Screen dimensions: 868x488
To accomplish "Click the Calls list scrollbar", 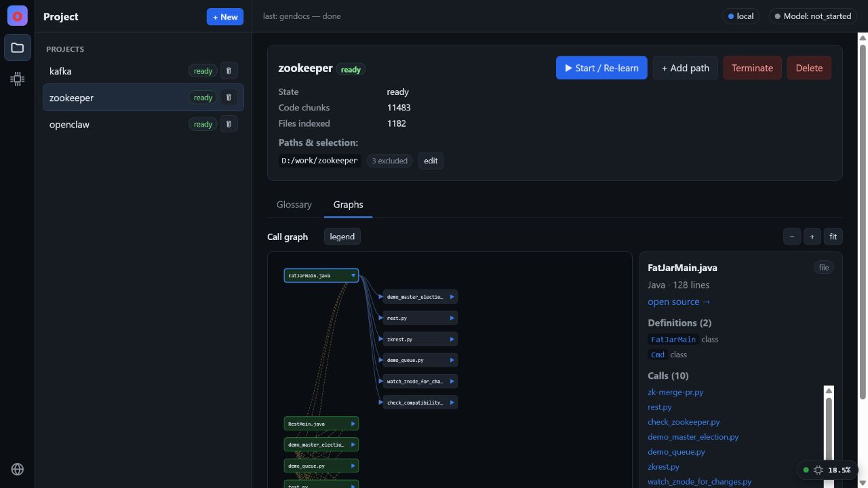I will 829,434.
